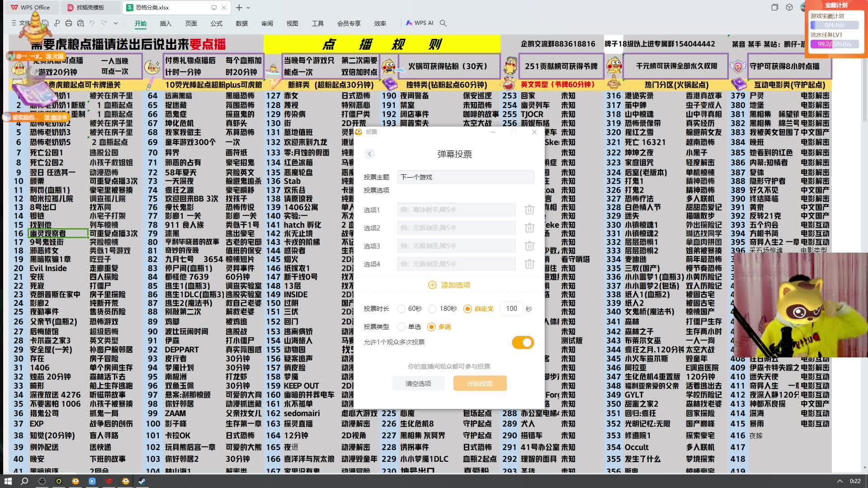Switch to the 数据 ribbon tab
Image resolution: width=868 pixels, height=488 pixels.
(242, 23)
